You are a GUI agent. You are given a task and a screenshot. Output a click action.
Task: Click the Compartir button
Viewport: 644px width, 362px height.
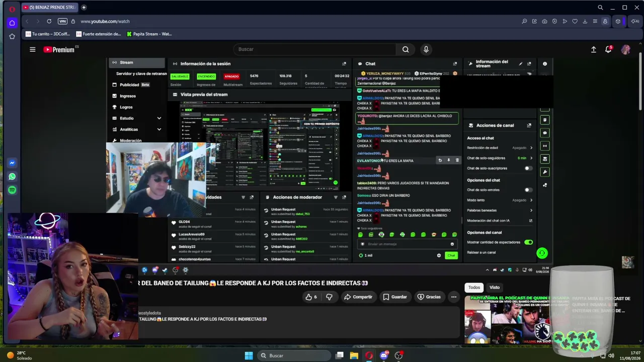[x=358, y=297]
